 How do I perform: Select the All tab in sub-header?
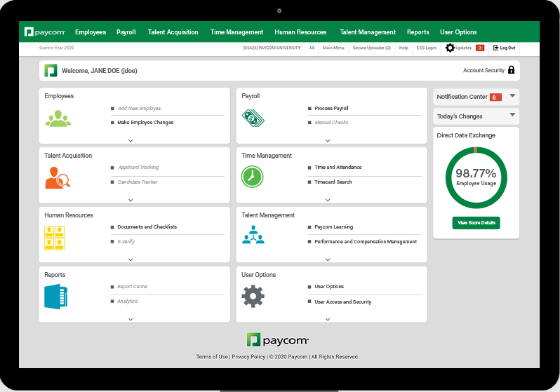coord(312,48)
